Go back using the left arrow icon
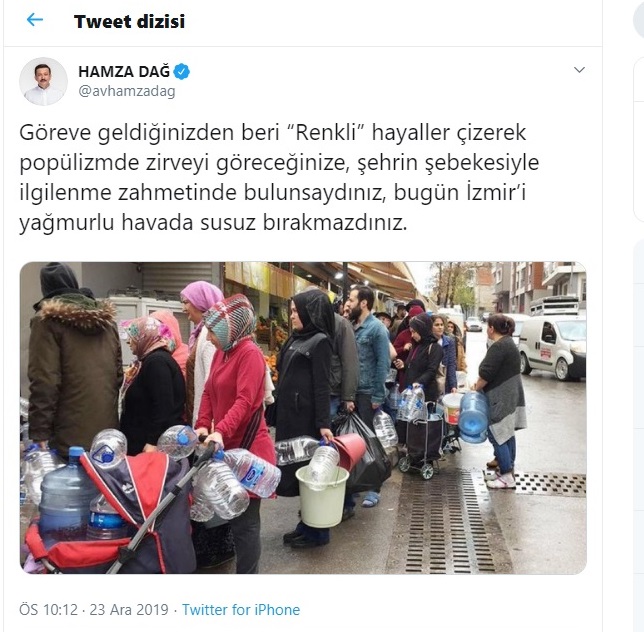 tap(34, 20)
